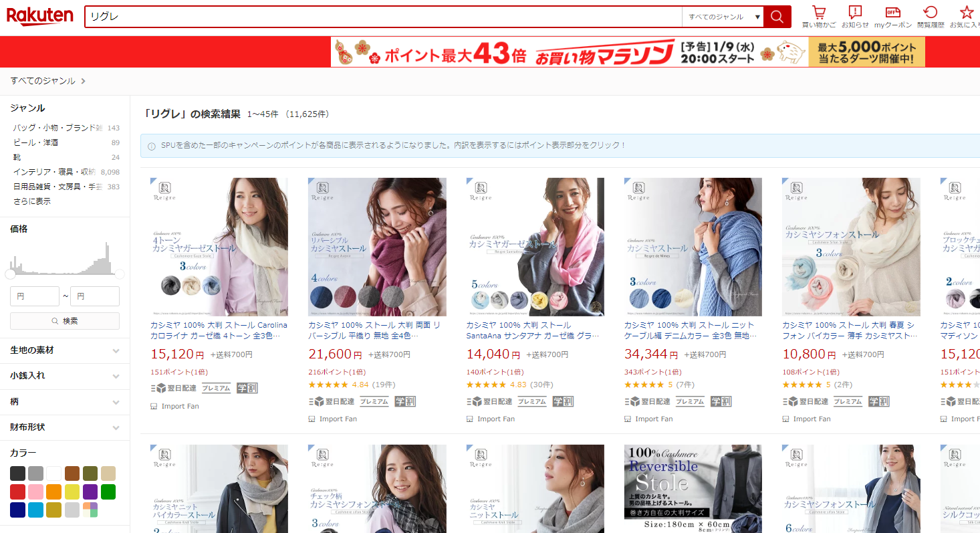Open the notifications (お知らせ) icon
The width and height of the screenshot is (980, 533).
tap(855, 17)
